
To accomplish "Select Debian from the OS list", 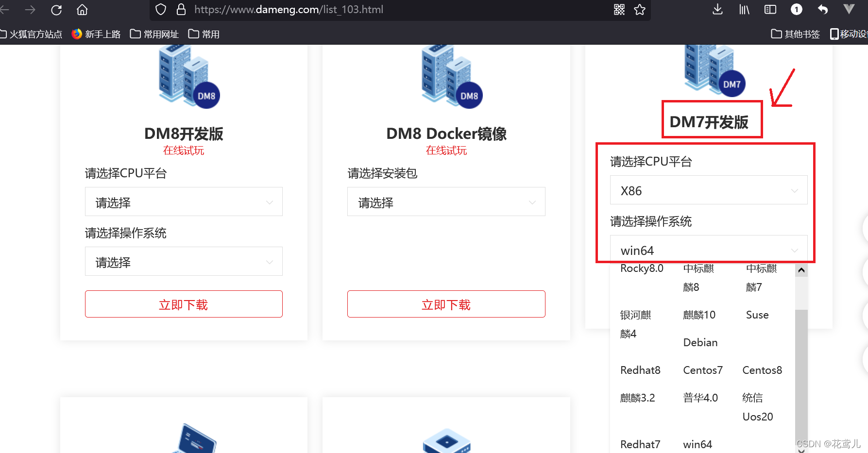I will [700, 343].
